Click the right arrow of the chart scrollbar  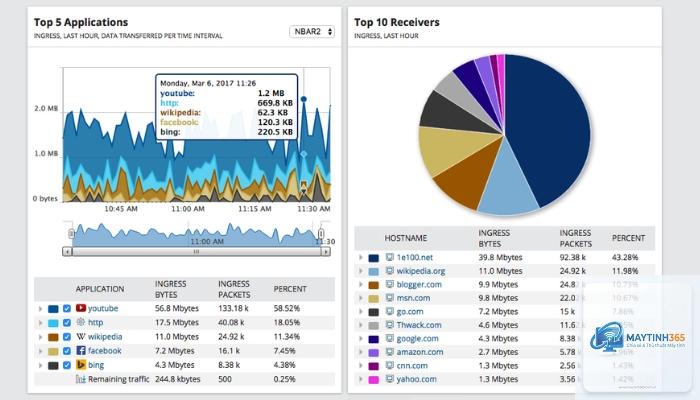click(326, 252)
